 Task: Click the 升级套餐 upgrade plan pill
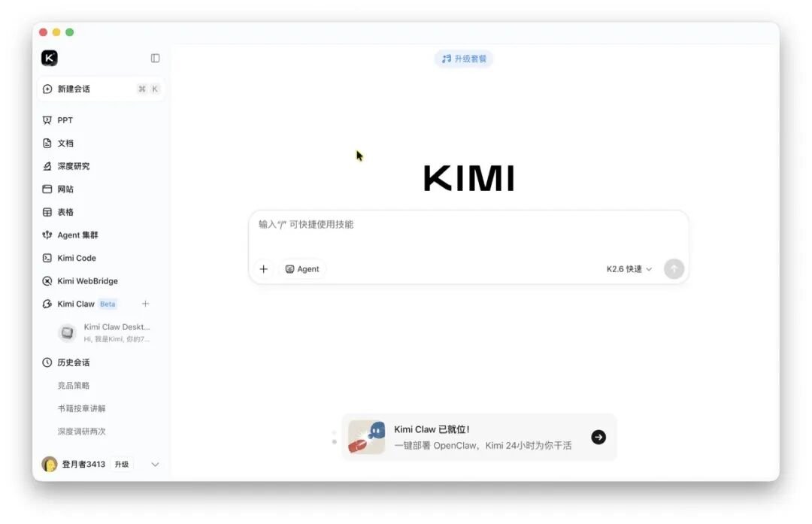pyautogui.click(x=463, y=59)
